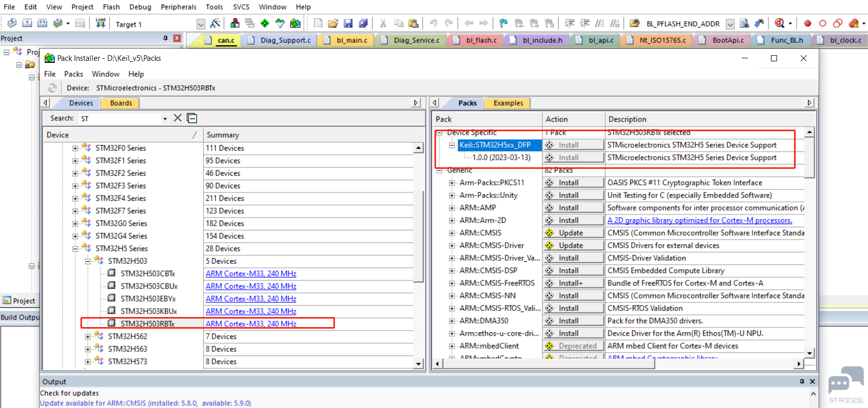Click Install for Arm-Packs::PKCS11

coord(574,183)
